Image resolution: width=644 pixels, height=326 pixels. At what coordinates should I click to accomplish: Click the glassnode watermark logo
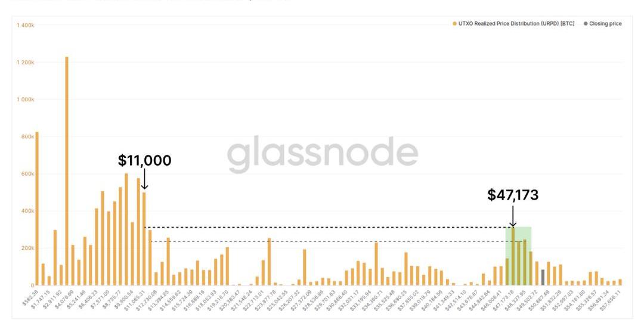tap(323, 153)
